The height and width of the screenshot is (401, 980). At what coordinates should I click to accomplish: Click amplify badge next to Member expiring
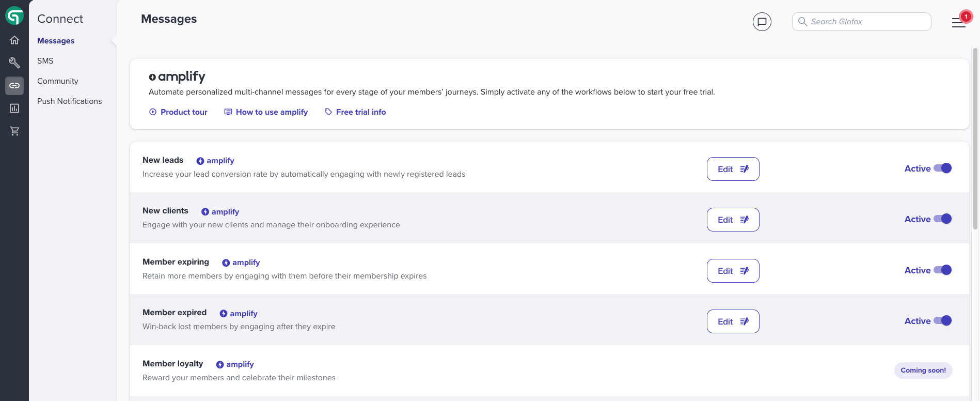click(241, 263)
